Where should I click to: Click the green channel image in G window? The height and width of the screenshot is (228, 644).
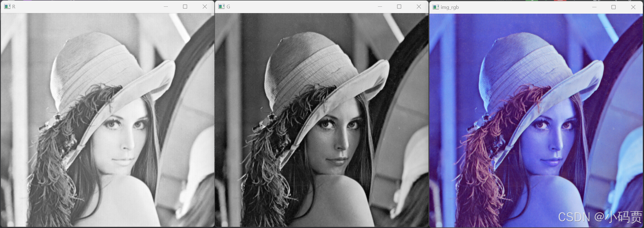tap(321, 120)
